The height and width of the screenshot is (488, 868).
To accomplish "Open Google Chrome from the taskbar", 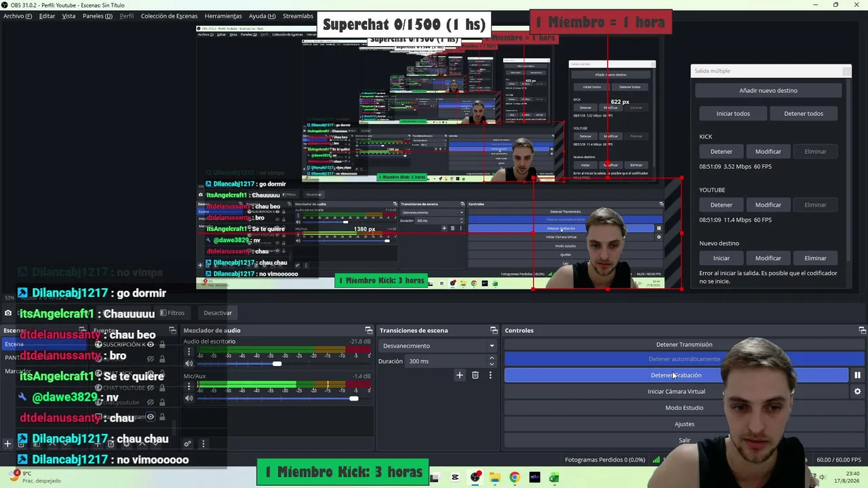I will (x=515, y=477).
